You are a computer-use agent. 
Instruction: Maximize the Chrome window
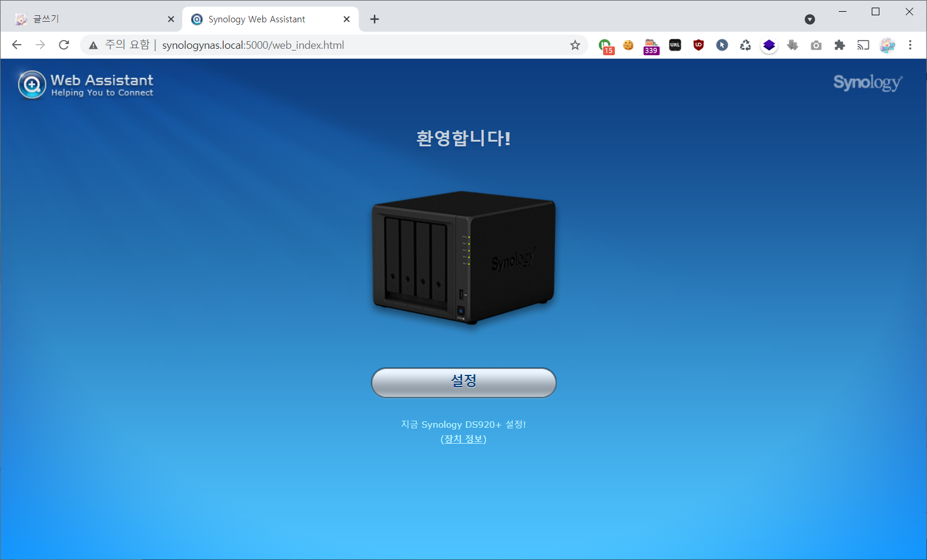pos(875,11)
